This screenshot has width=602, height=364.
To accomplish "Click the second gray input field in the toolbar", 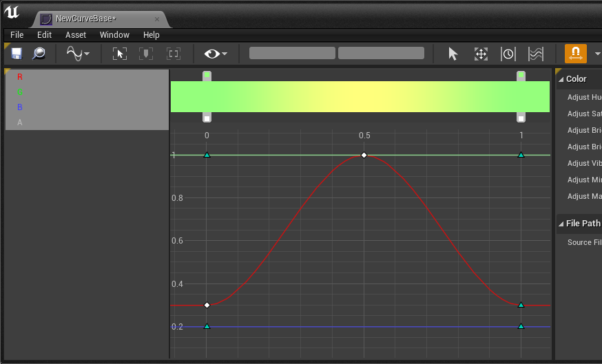I will pyautogui.click(x=381, y=53).
